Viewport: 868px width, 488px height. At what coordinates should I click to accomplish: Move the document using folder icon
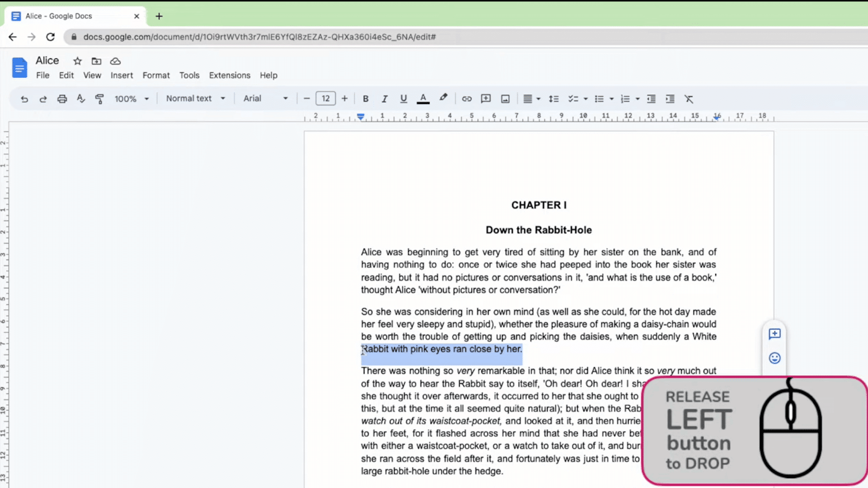(x=96, y=61)
